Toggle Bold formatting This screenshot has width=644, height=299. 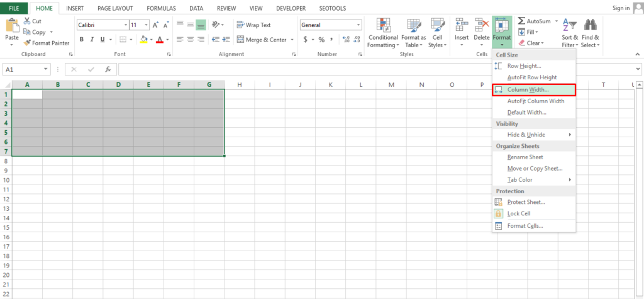82,40
